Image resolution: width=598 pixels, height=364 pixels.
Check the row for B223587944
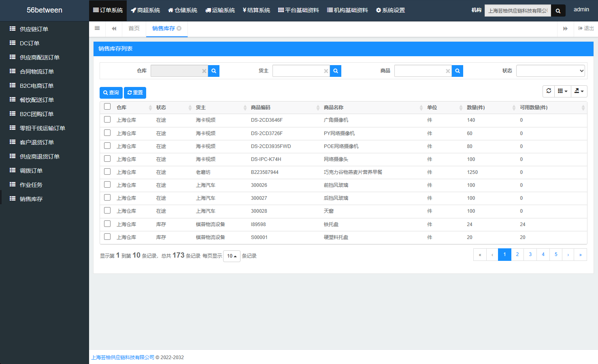click(x=107, y=171)
